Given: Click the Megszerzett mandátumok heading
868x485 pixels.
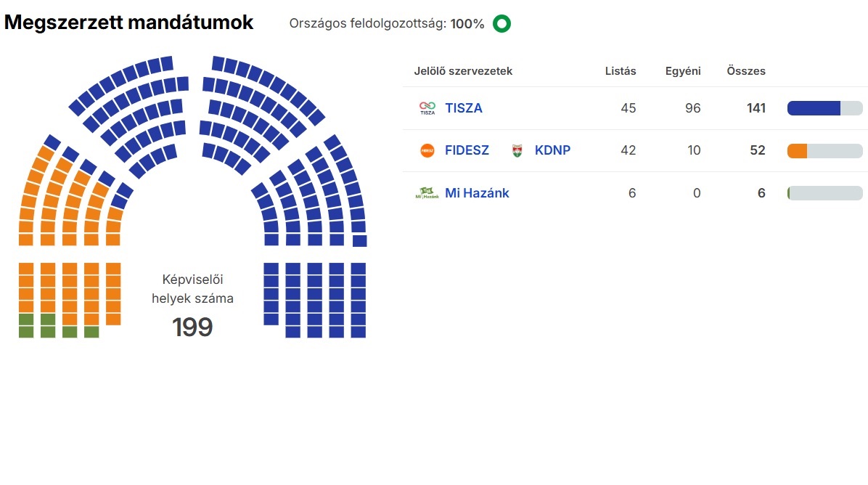Looking at the screenshot, I should [x=129, y=23].
